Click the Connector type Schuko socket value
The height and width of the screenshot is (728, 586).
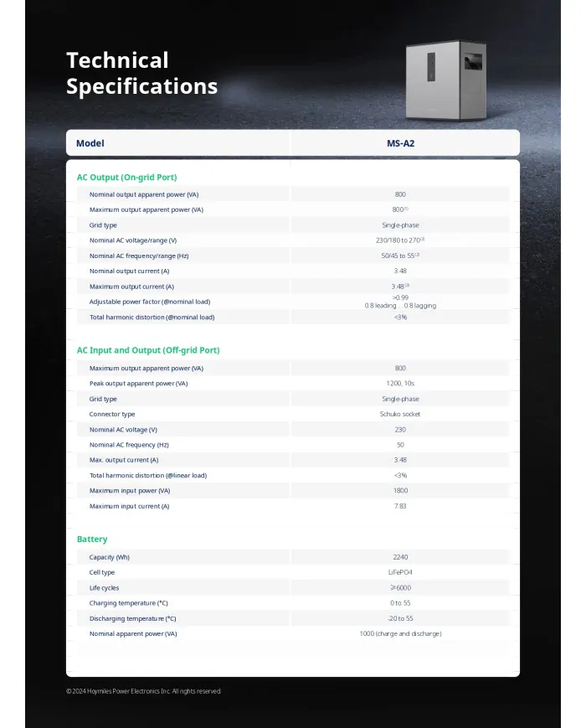click(400, 414)
